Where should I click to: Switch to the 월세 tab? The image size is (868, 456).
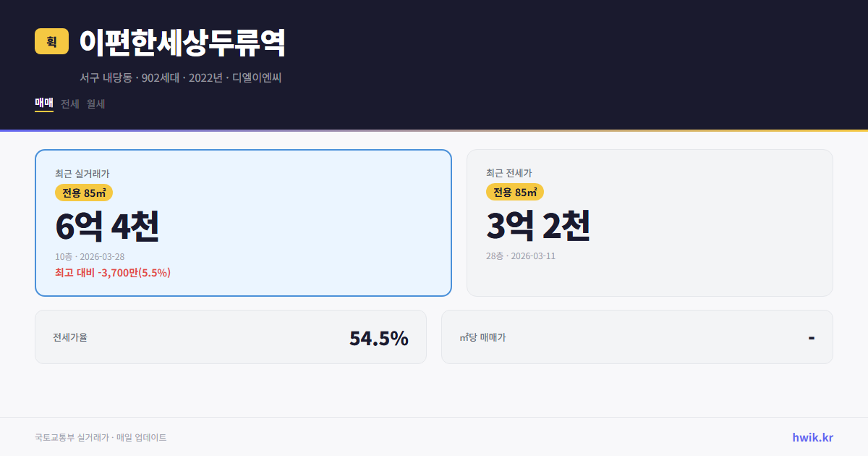click(x=95, y=104)
